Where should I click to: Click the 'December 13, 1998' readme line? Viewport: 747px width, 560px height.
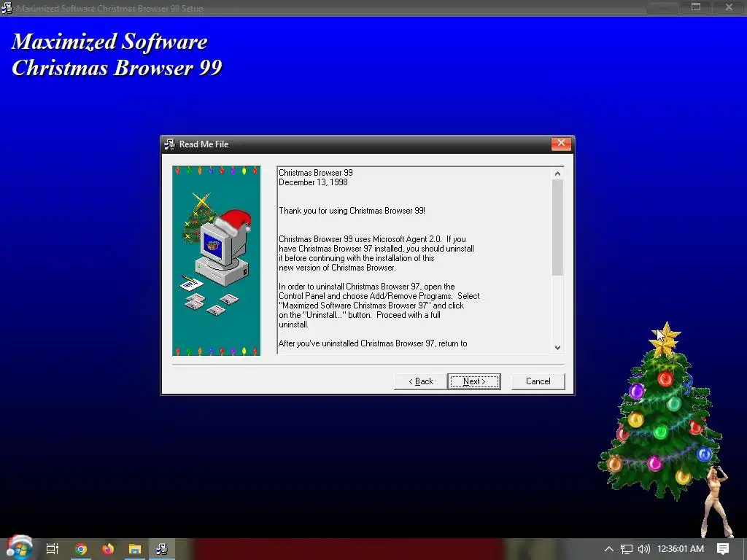313,182
